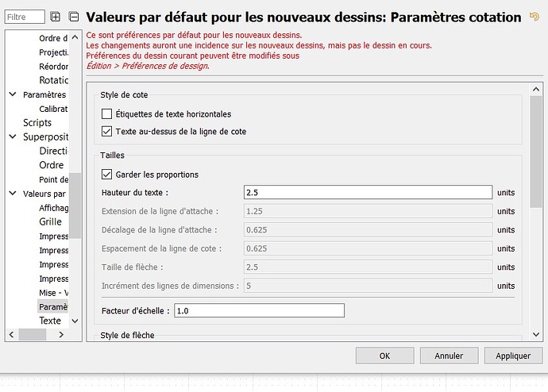Click the yellow reset to defaults arrow

(x=534, y=17)
